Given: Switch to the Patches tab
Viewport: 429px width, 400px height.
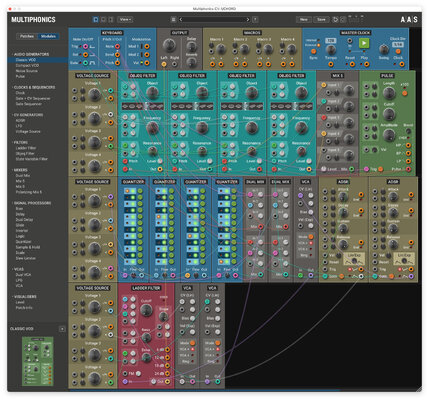Looking at the screenshot, I should point(27,36).
